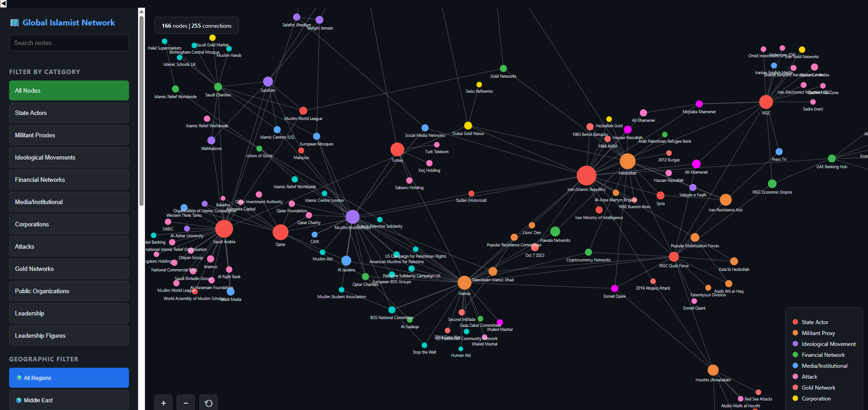The height and width of the screenshot is (410, 868).
Task: Filter by Corporations category
Action: tap(69, 224)
